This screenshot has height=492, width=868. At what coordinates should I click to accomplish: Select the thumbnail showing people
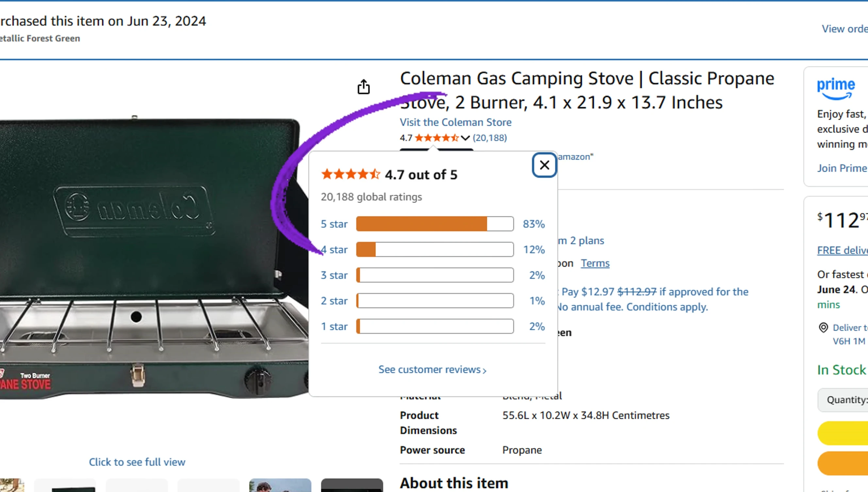(280, 485)
